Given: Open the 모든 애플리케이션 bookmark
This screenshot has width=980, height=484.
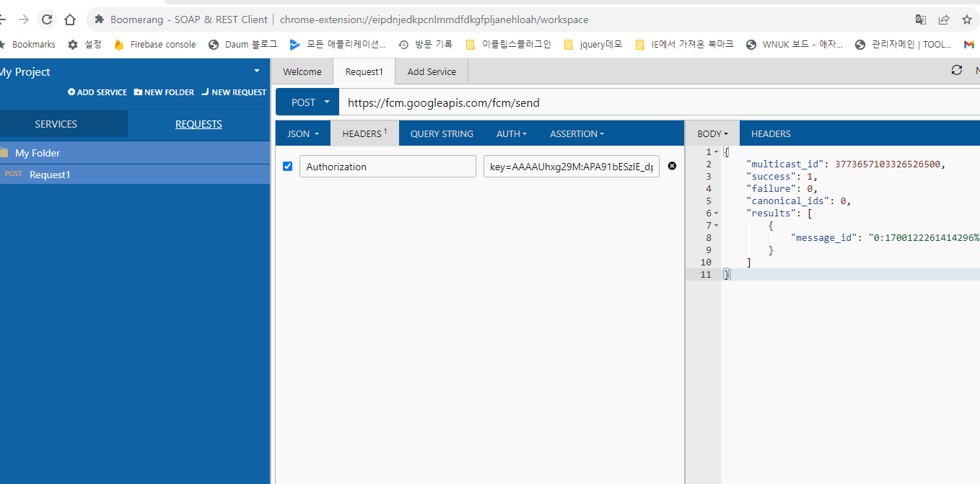Looking at the screenshot, I should pos(338,44).
